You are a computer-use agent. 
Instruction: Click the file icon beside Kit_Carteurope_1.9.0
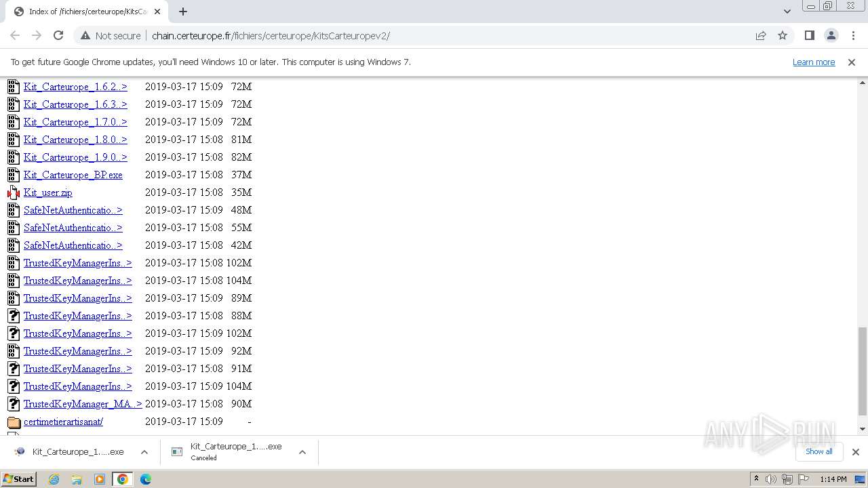point(14,157)
